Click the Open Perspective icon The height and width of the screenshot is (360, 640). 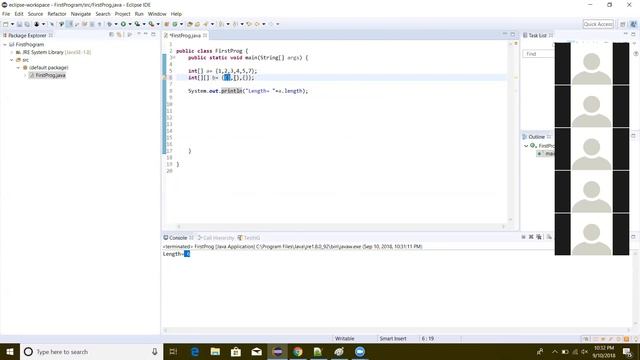click(x=622, y=24)
